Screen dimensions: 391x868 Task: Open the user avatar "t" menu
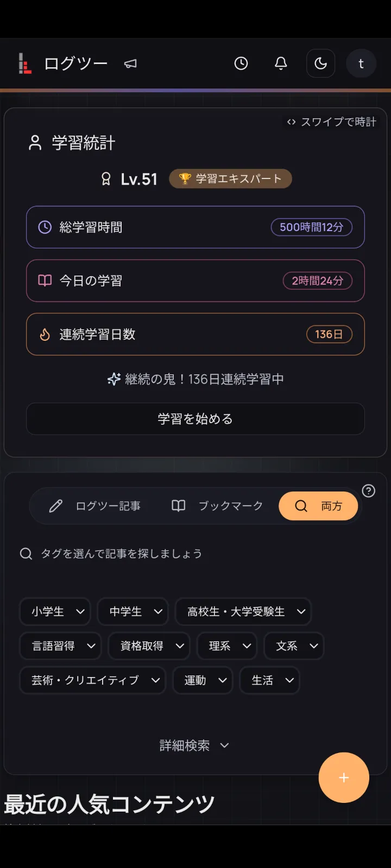click(x=361, y=63)
